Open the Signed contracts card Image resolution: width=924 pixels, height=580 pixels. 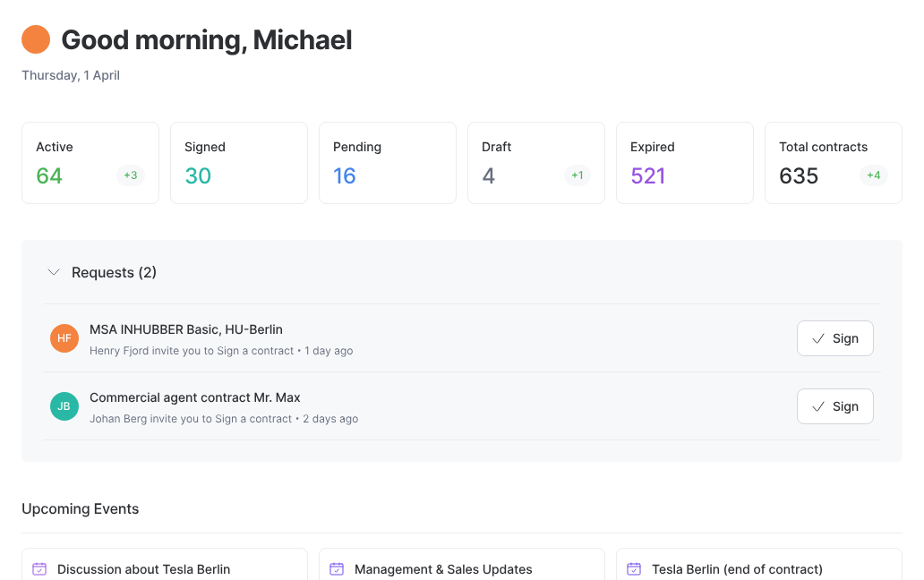click(238, 162)
